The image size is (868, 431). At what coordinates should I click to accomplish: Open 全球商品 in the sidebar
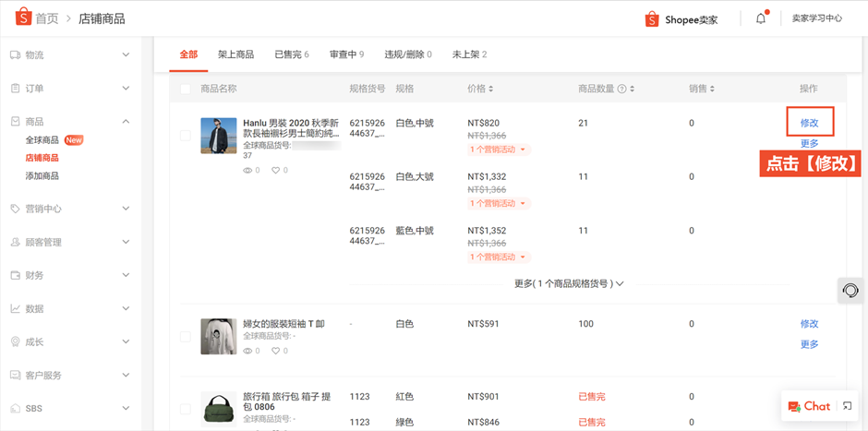(x=42, y=139)
